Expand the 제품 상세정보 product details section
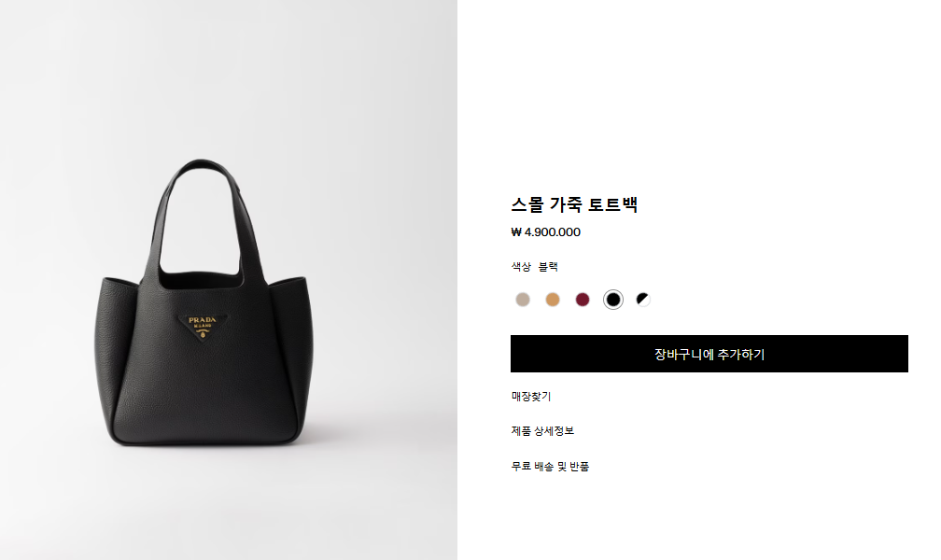941x560 pixels. tap(542, 431)
